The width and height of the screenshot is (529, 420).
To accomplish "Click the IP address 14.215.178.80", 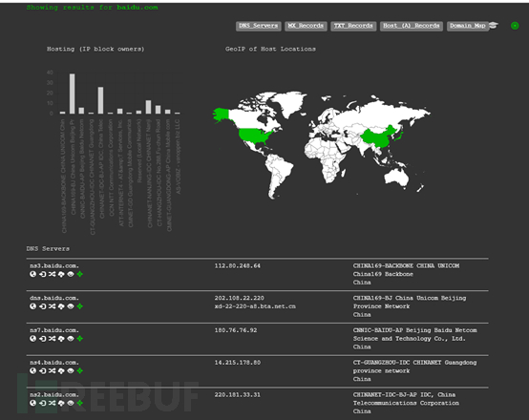I will pyautogui.click(x=238, y=363).
